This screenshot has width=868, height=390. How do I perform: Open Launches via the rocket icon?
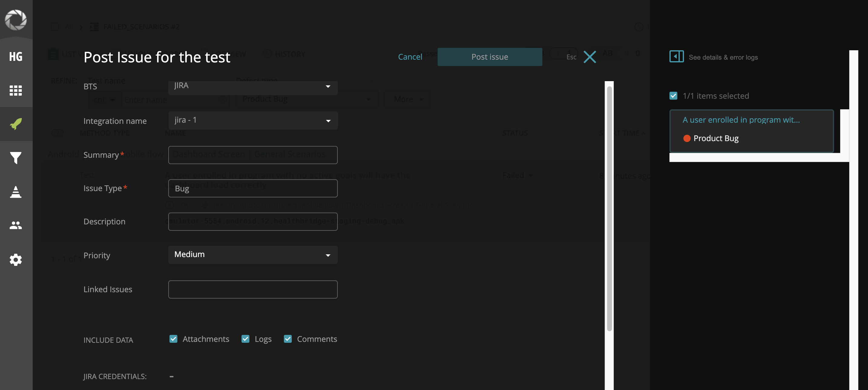click(16, 124)
